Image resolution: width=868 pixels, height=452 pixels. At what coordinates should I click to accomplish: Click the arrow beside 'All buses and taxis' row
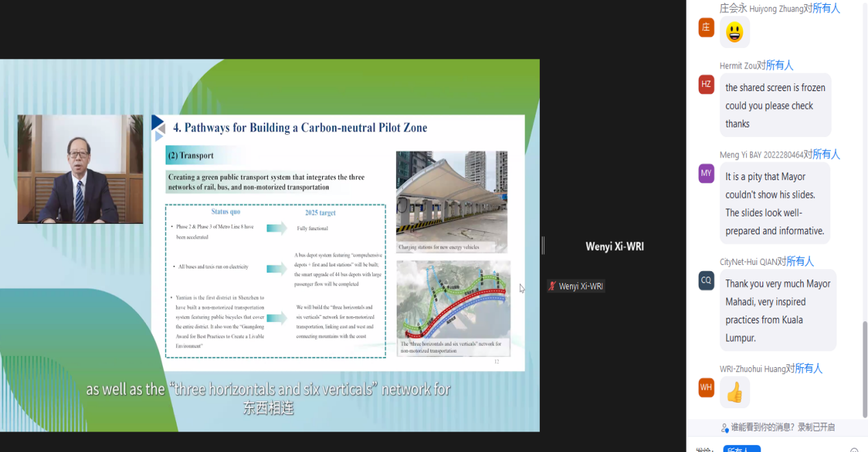[277, 268]
